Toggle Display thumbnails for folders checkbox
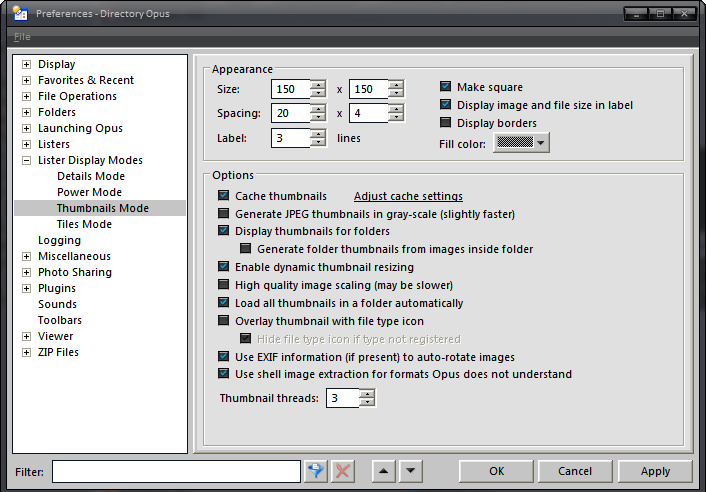This screenshot has height=492, width=706. pos(223,230)
